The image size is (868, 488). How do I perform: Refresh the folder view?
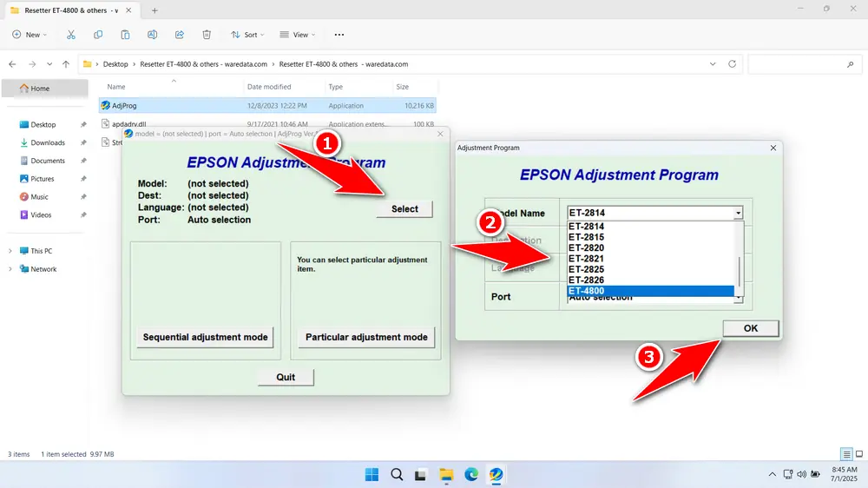tap(732, 64)
